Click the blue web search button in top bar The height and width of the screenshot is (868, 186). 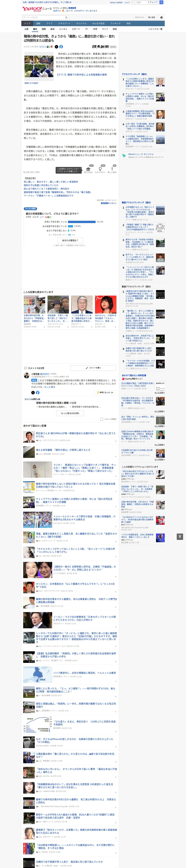click(161, 2)
